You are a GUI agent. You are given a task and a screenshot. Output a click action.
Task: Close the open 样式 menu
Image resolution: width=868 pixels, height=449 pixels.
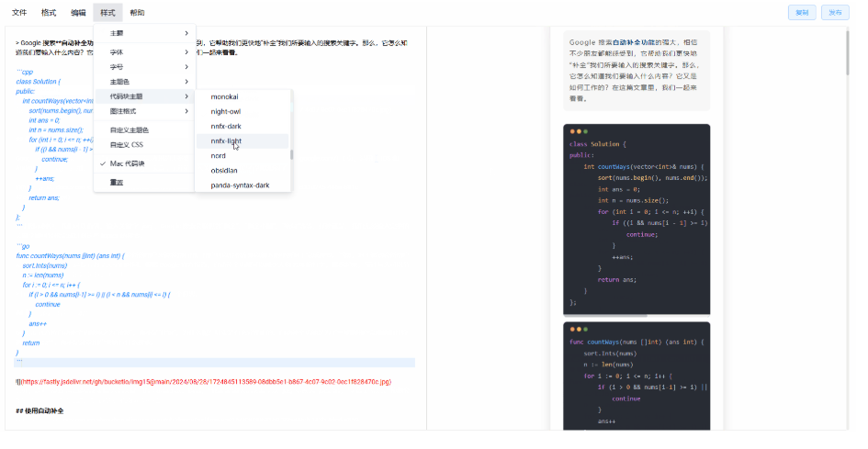[107, 13]
